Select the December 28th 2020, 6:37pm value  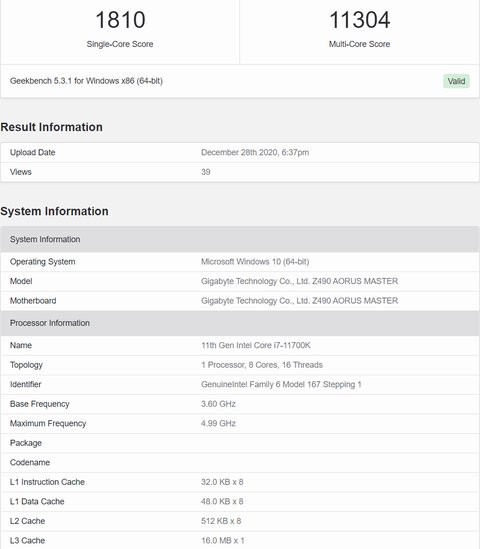pyautogui.click(x=255, y=153)
